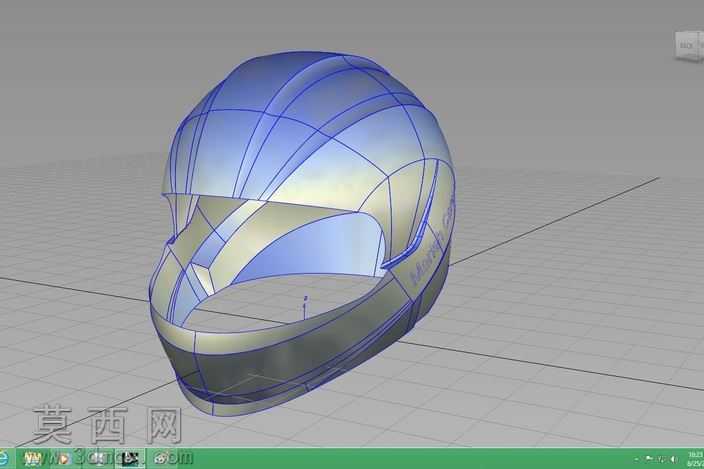Open the media player taskbar icon
Screen dimensions: 704x469
click(x=64, y=459)
